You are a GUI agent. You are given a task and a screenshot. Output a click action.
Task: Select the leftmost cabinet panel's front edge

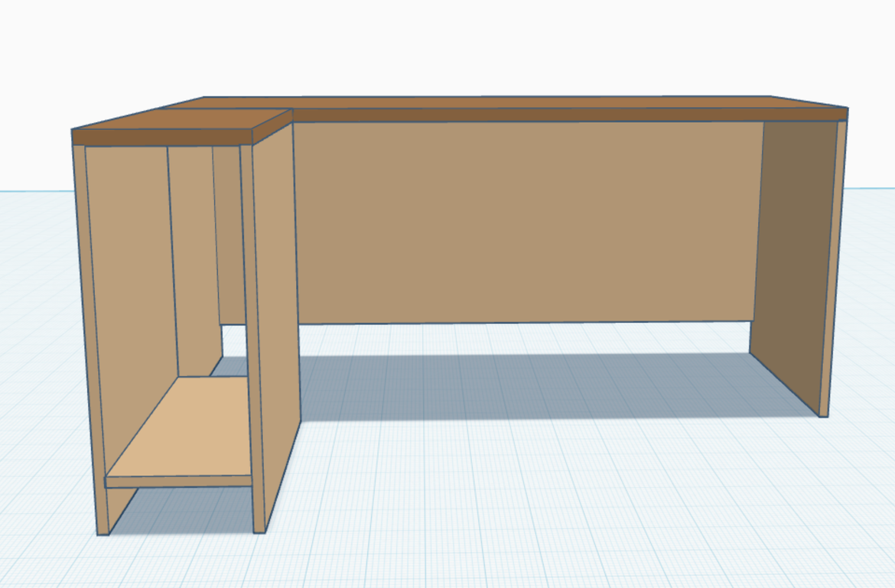click(89, 336)
